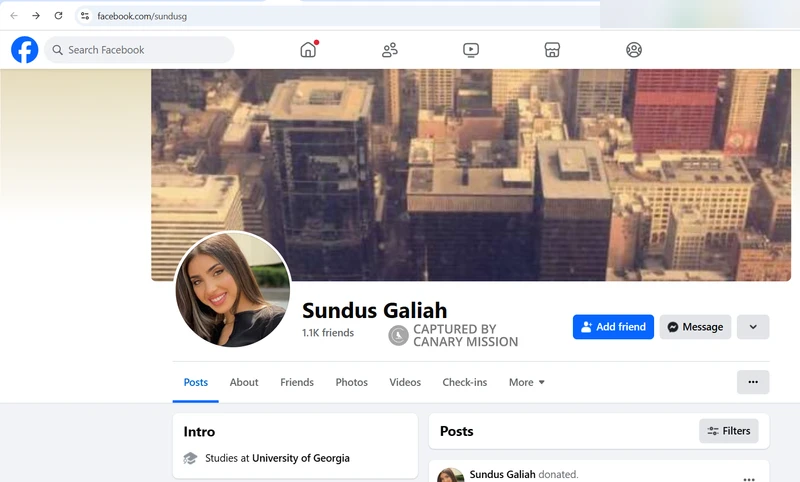The image size is (800, 482).
Task: Click the Add friend button
Action: (x=613, y=327)
